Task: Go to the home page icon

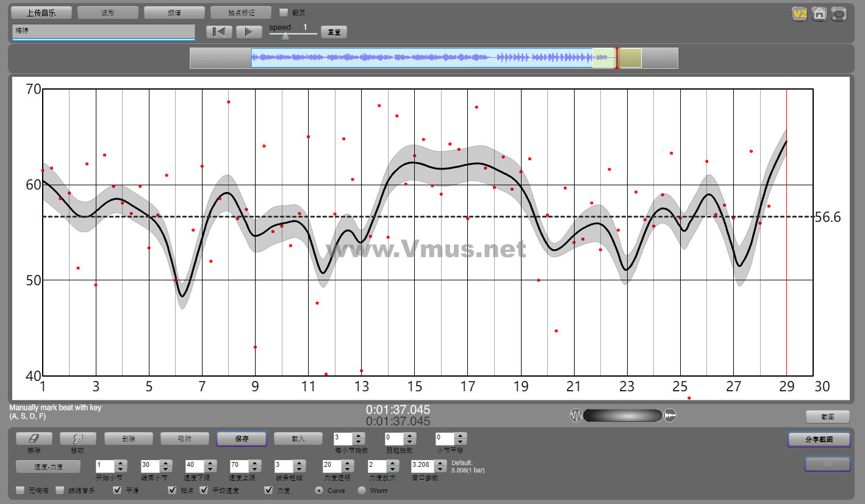Action: 819,14
